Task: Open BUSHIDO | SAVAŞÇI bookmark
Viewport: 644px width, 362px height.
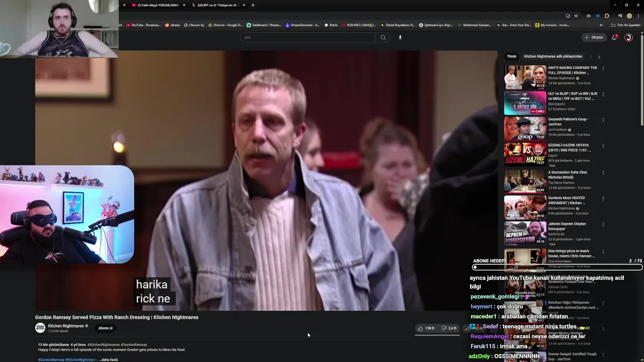Action: coord(359,25)
